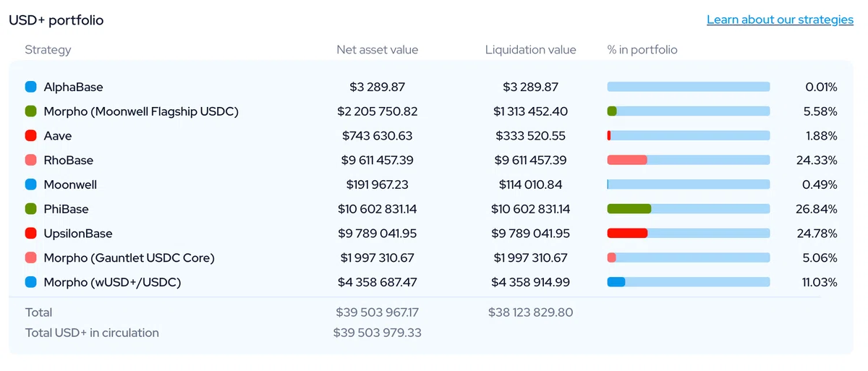868x371 pixels.
Task: Click the Aave red color marker
Action: pyautogui.click(x=30, y=136)
